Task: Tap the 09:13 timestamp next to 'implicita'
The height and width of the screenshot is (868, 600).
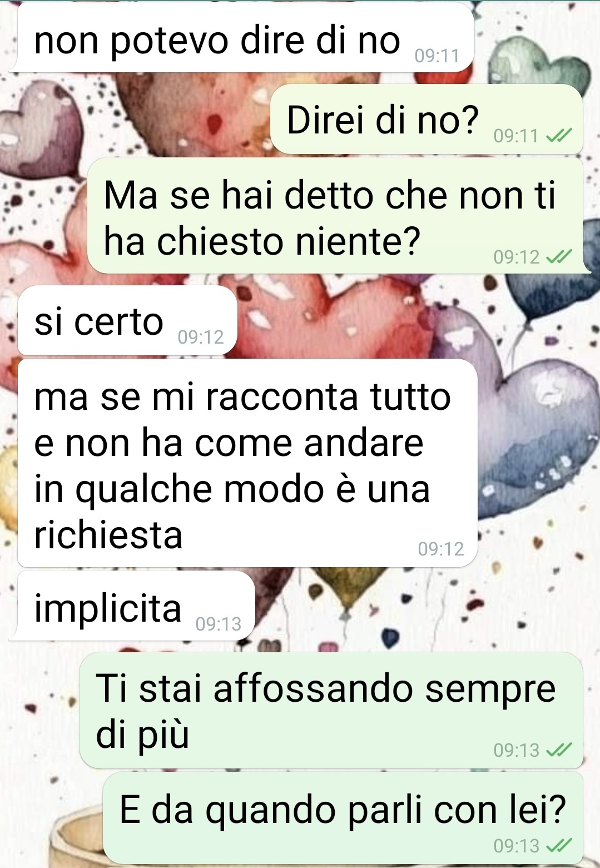Action: pyautogui.click(x=219, y=624)
